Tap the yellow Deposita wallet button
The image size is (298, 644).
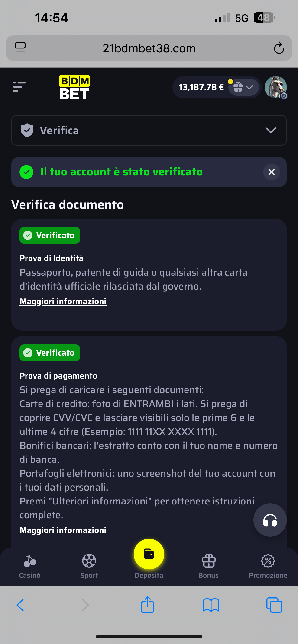pos(149,554)
